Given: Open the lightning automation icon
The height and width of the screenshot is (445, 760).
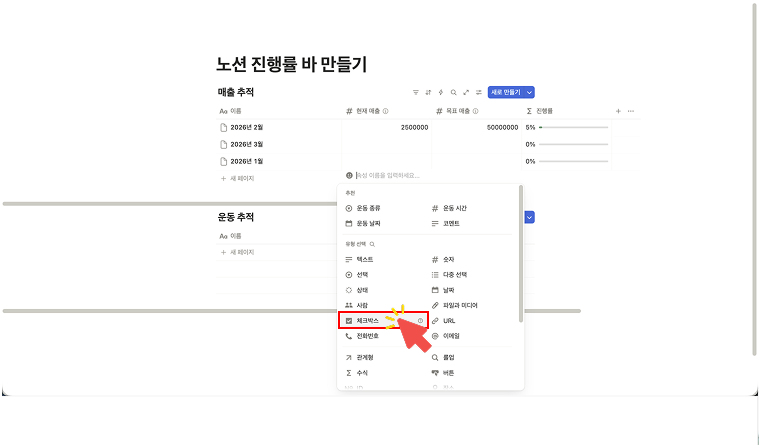Looking at the screenshot, I should (441, 92).
